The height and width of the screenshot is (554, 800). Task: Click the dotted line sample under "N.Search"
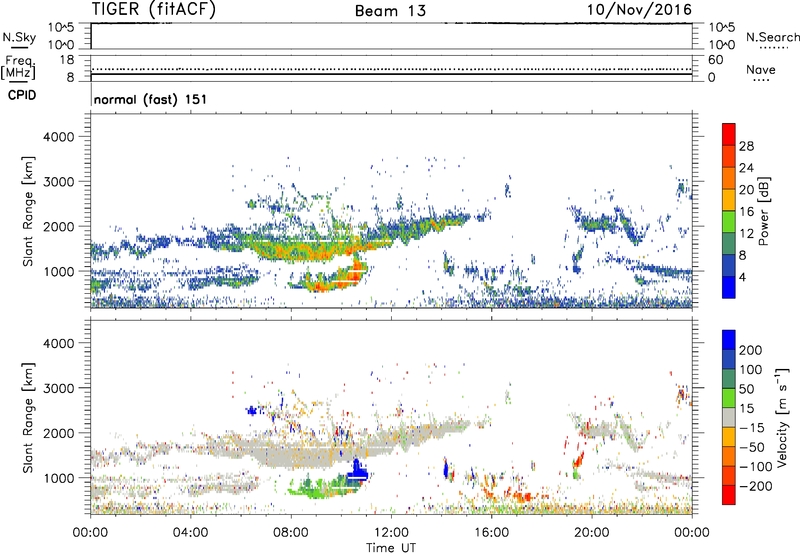[x=774, y=48]
